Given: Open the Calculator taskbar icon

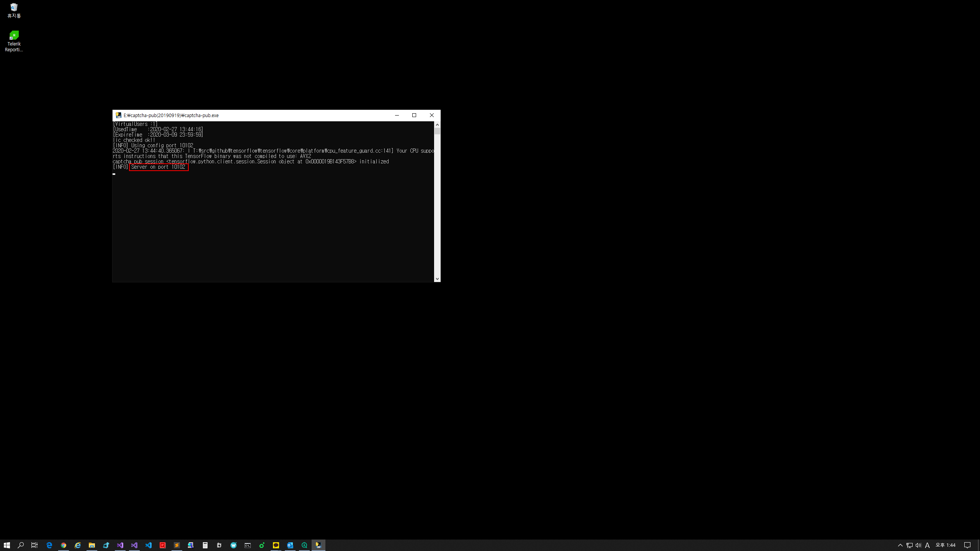Looking at the screenshot, I should [205, 545].
